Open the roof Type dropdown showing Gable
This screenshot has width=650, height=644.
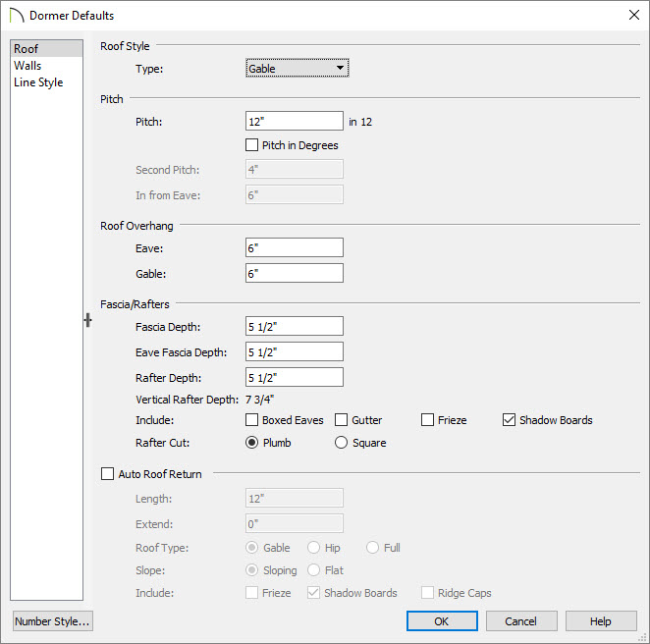click(297, 68)
